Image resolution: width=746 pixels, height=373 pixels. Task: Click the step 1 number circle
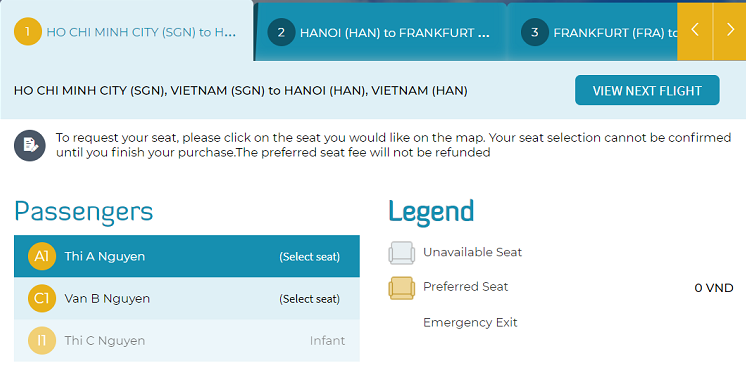click(x=28, y=32)
